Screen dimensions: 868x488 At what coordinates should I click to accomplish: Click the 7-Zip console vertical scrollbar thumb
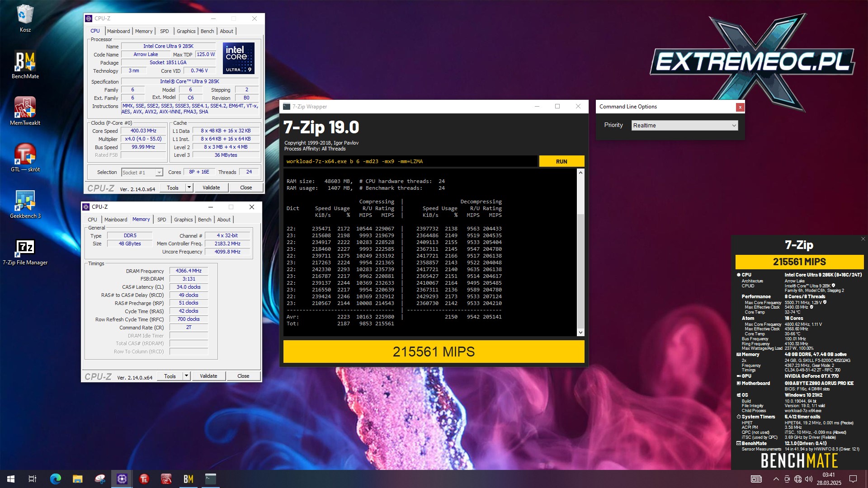pyautogui.click(x=580, y=271)
